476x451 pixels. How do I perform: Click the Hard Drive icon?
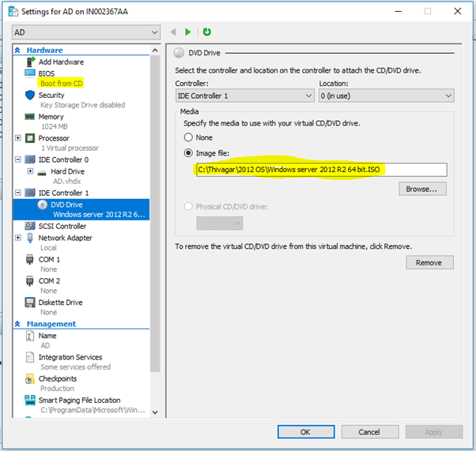click(42, 173)
